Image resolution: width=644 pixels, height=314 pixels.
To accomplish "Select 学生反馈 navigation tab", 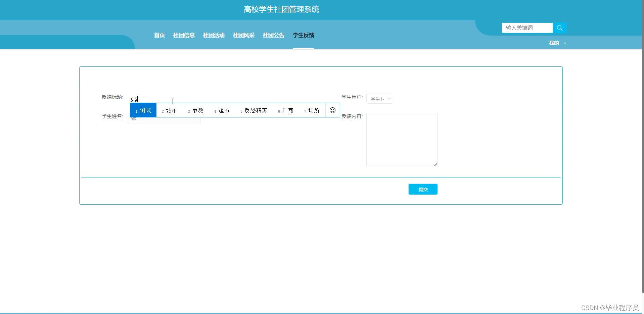I will (304, 35).
